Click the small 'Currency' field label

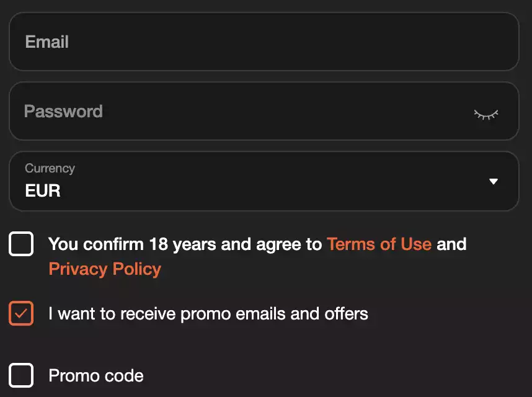pyautogui.click(x=50, y=168)
